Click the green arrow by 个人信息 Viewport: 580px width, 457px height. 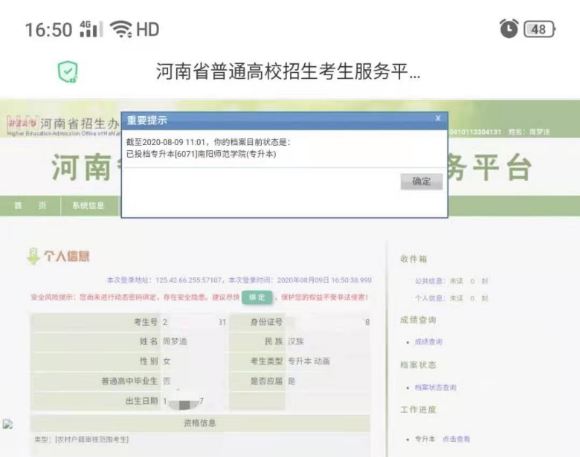click(33, 256)
